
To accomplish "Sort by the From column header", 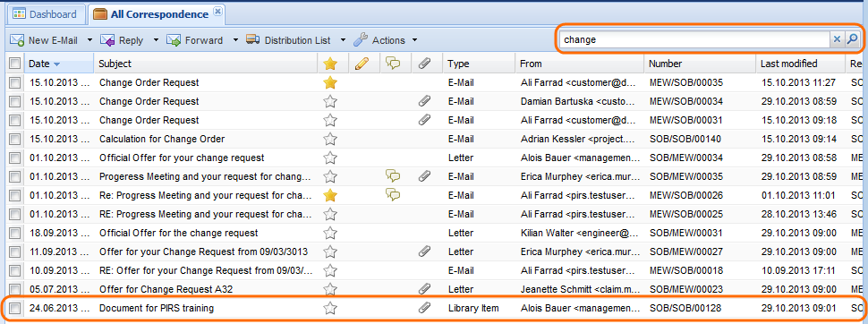I will click(580, 64).
